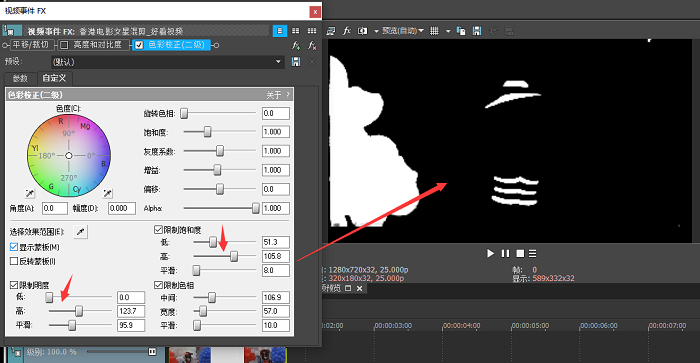The height and width of the screenshot is (363, 700).
Task: Click the save snapshot icon in preview toolbar
Action: (477, 31)
